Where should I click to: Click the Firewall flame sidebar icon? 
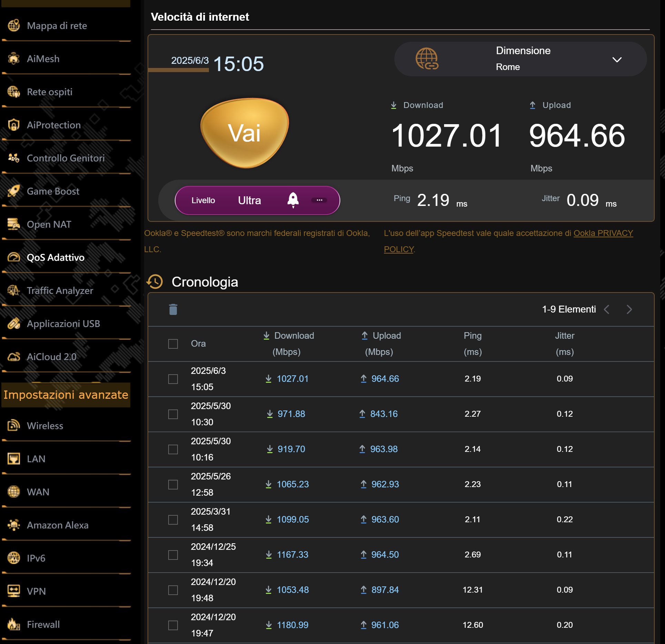coord(14,624)
